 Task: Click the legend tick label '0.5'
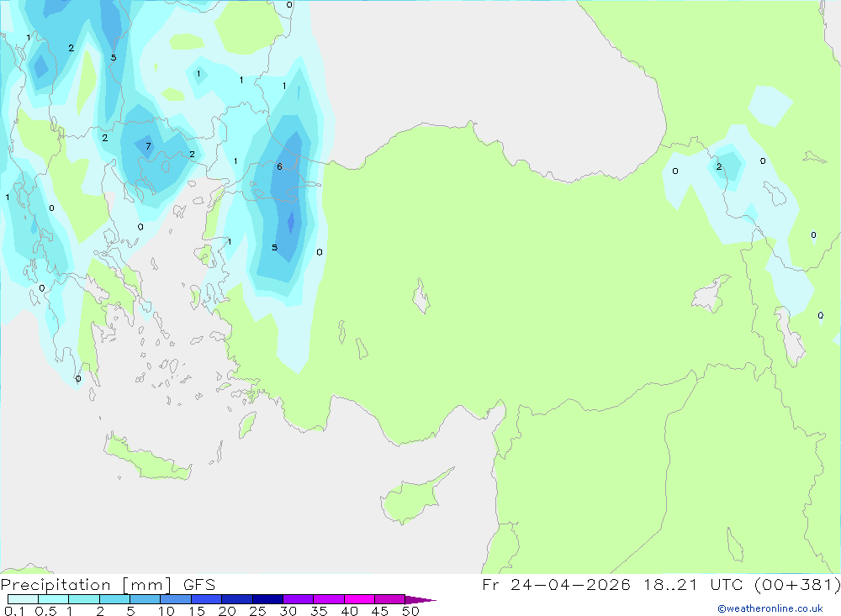coord(45,611)
